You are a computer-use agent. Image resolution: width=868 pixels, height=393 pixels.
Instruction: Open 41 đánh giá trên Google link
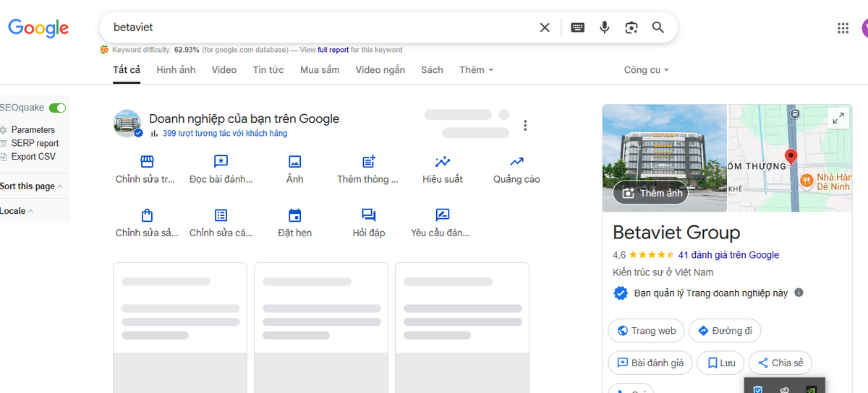point(728,255)
